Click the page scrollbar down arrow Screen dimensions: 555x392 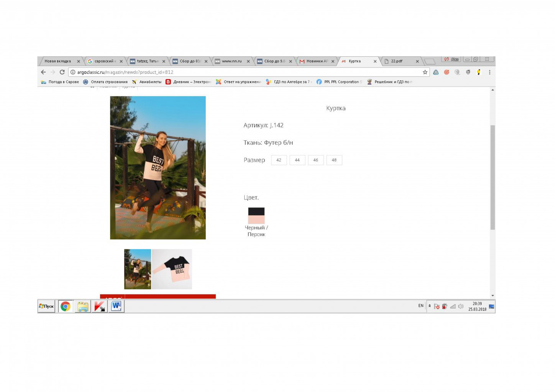(x=493, y=296)
